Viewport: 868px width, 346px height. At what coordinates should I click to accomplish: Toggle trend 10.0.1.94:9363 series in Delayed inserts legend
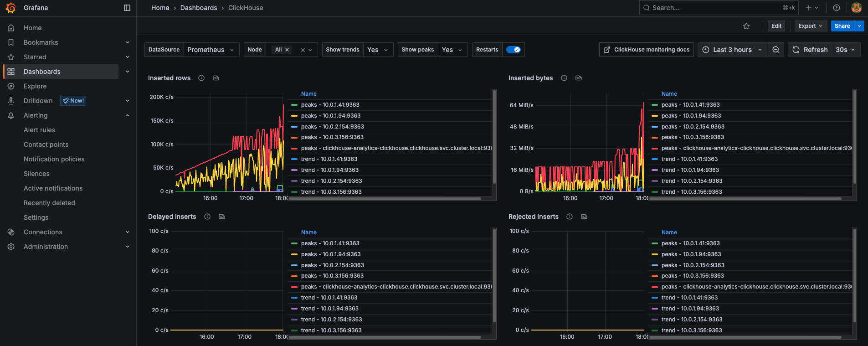330,309
